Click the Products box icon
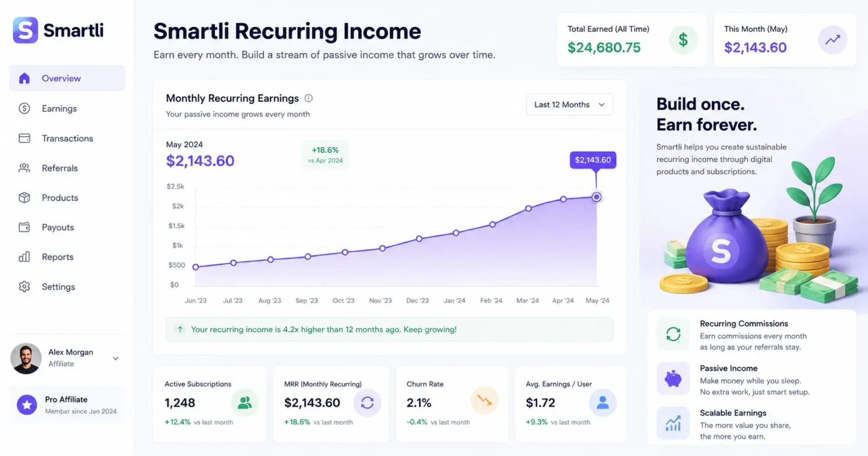Viewport: 868px width, 456px height. [24, 198]
